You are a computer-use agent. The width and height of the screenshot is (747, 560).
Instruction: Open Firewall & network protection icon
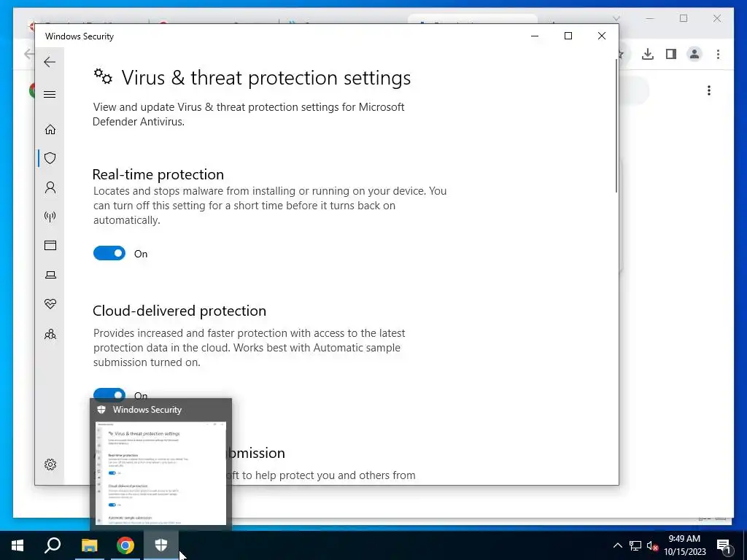[50, 217]
